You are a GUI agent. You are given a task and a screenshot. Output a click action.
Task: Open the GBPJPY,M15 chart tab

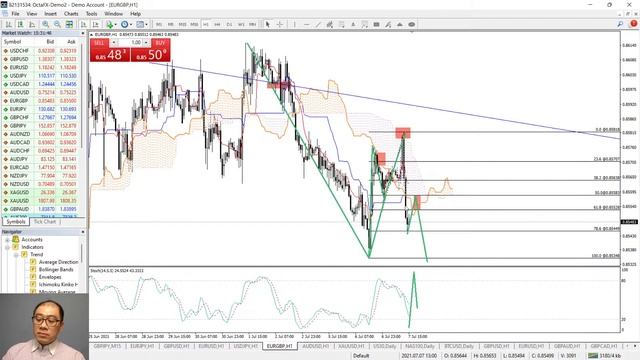(107, 346)
